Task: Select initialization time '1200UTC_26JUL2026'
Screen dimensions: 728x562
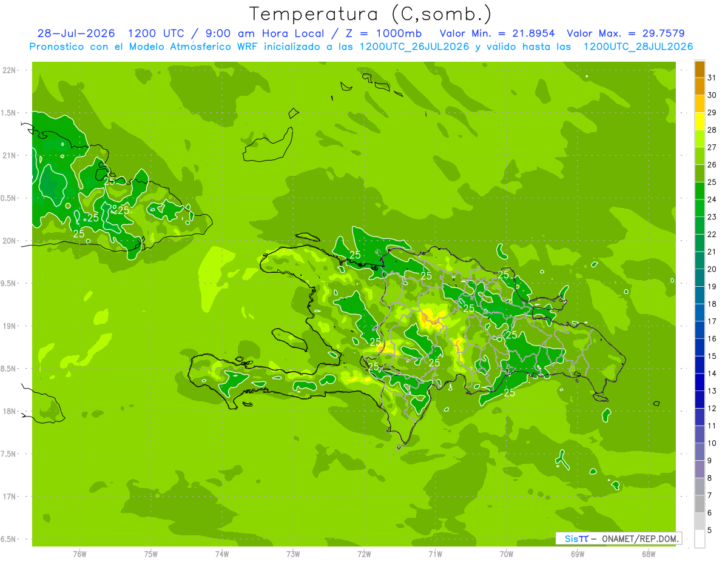Action: point(414,47)
